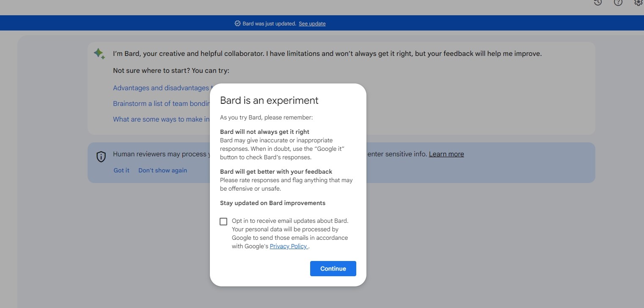Click I'm Bard, your creative collaborator text
Screen dimensions: 644x308
click(327, 54)
